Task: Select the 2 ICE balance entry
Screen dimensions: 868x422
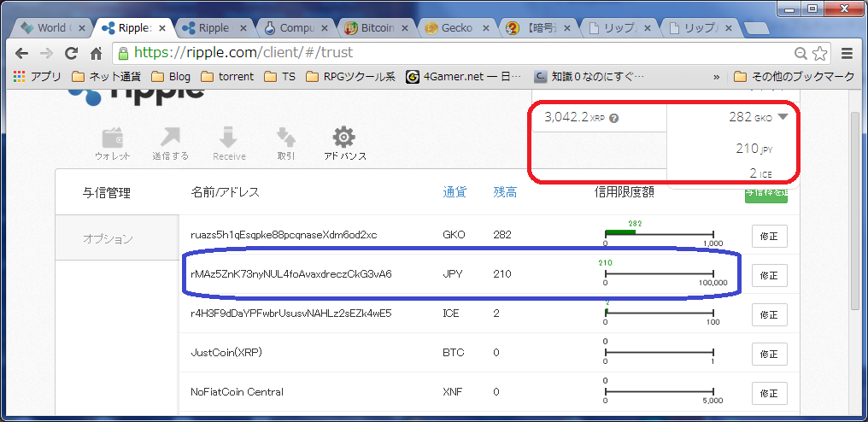Action: [760, 174]
